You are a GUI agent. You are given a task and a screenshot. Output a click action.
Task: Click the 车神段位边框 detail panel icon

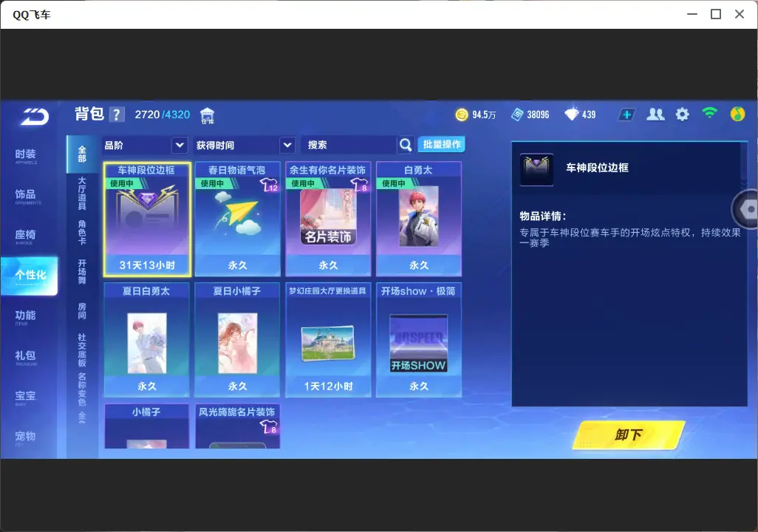click(x=536, y=170)
